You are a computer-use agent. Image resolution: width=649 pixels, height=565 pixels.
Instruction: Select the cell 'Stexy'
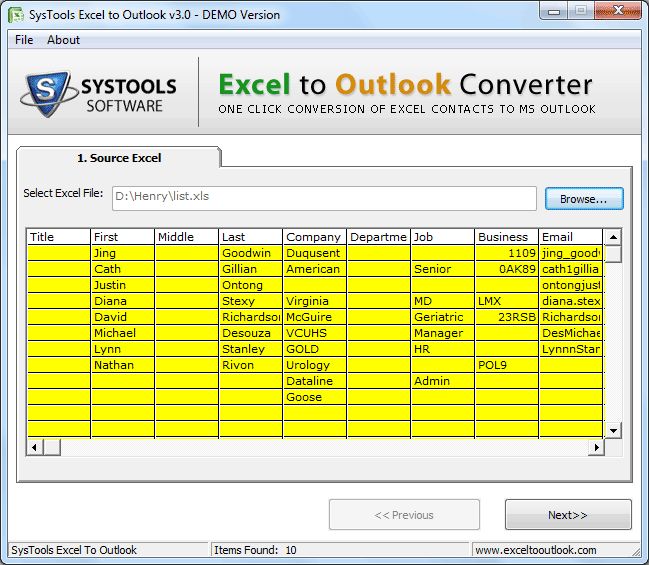(x=250, y=301)
